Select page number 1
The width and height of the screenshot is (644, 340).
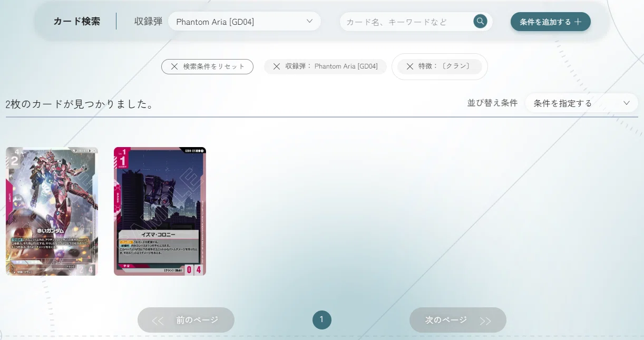pos(322,319)
